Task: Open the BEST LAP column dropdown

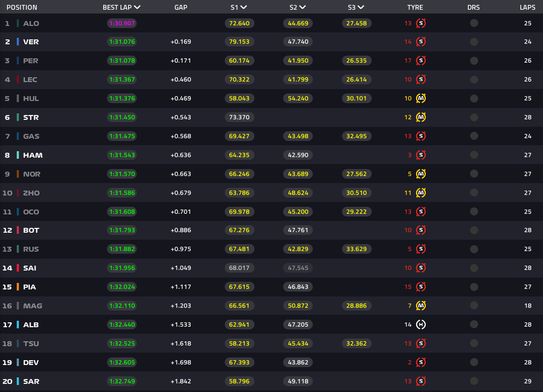Action: pyautogui.click(x=137, y=8)
